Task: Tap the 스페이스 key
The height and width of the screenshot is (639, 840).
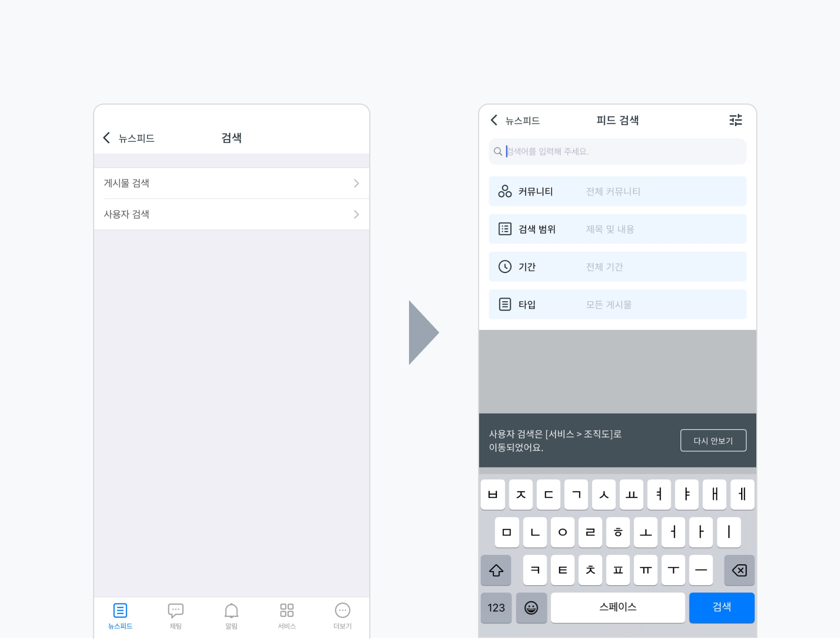Action: click(618, 608)
